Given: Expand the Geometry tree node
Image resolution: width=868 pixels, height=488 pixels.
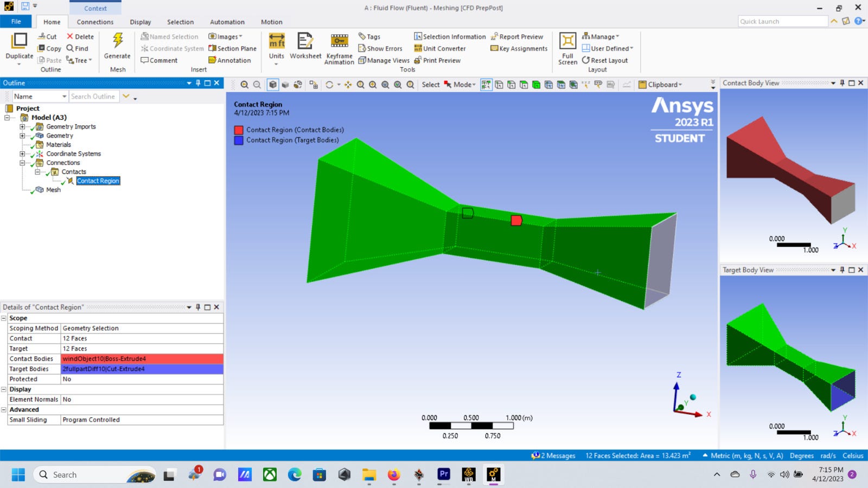Looking at the screenshot, I should [22, 136].
